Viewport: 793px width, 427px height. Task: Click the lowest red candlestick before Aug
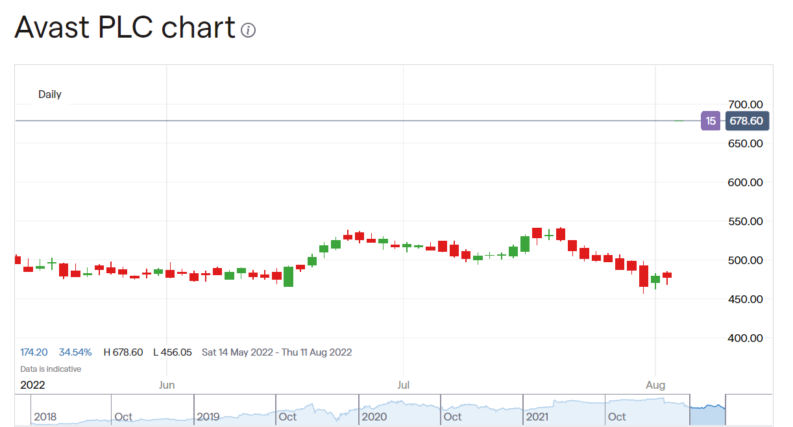(643, 276)
